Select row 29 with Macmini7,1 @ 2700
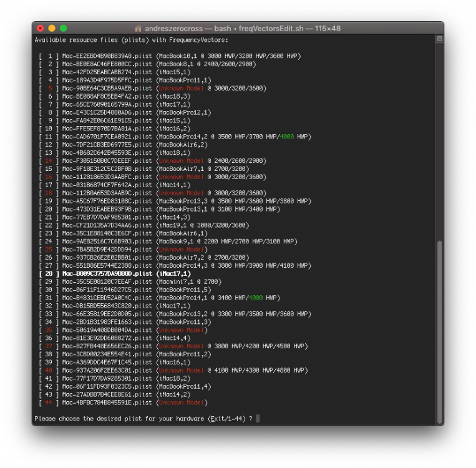Viewport: 476px width, 468px height. coord(130,281)
